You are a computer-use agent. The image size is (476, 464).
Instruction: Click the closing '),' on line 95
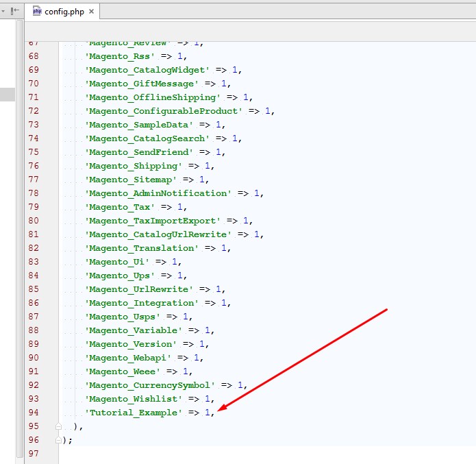point(78,426)
